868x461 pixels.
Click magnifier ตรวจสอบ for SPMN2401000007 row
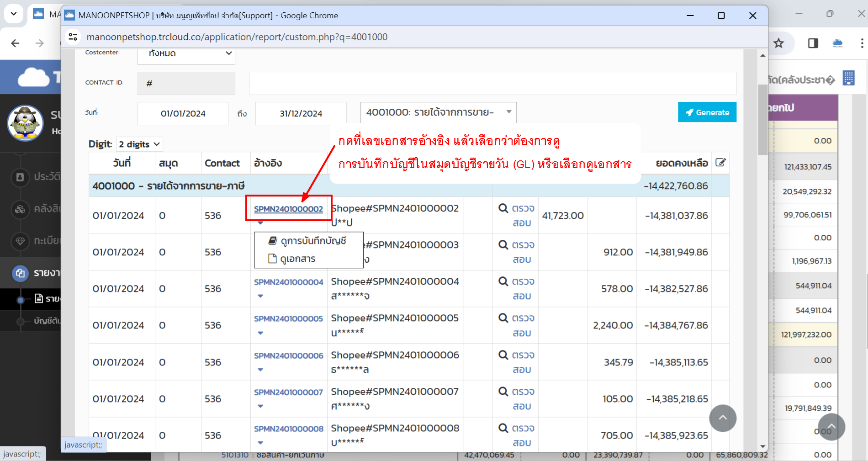coord(516,398)
